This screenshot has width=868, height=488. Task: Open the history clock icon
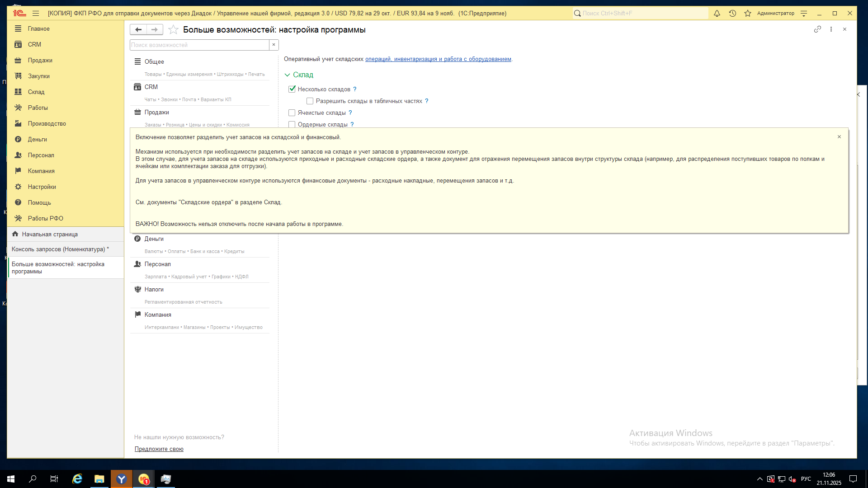[x=732, y=14]
